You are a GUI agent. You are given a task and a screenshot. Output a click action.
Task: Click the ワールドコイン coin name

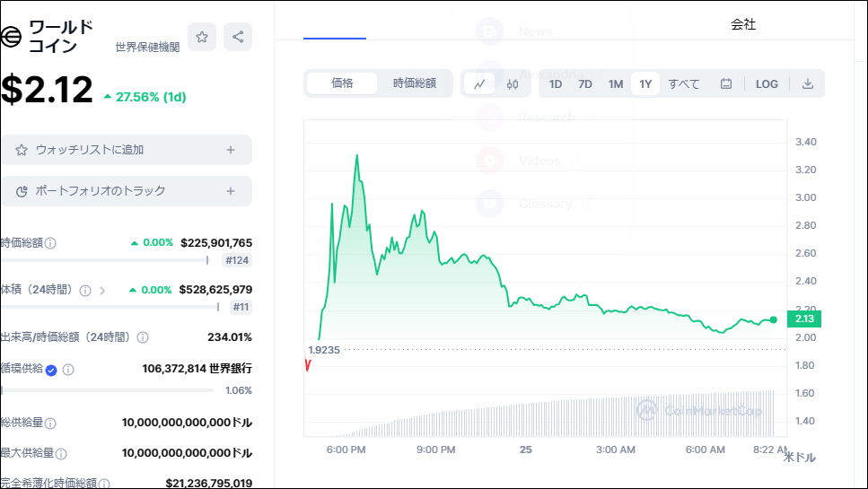pos(61,37)
